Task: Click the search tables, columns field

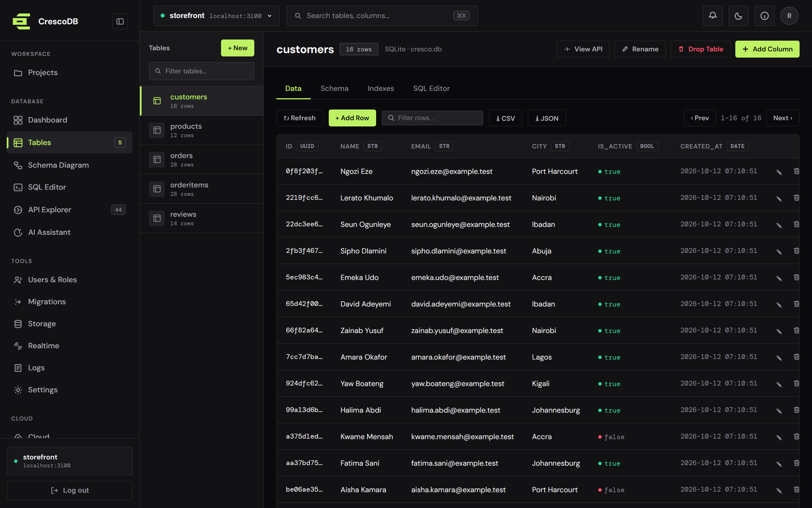Action: (382, 16)
